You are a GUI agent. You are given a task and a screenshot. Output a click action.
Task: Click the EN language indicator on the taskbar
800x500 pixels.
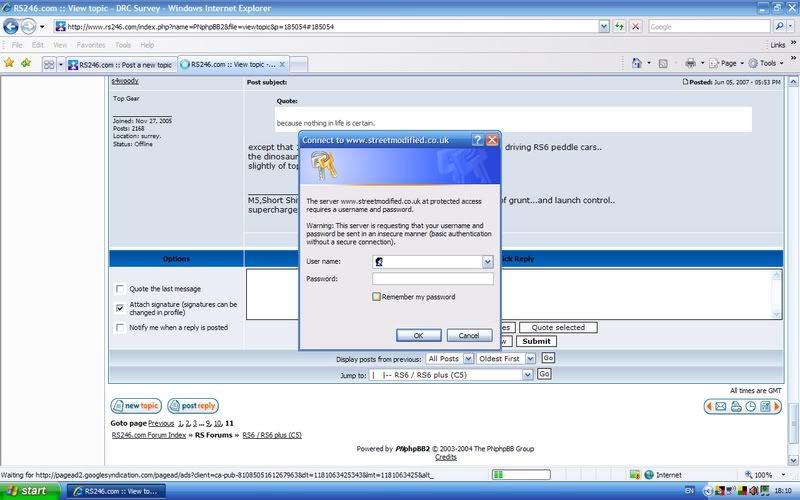click(689, 491)
